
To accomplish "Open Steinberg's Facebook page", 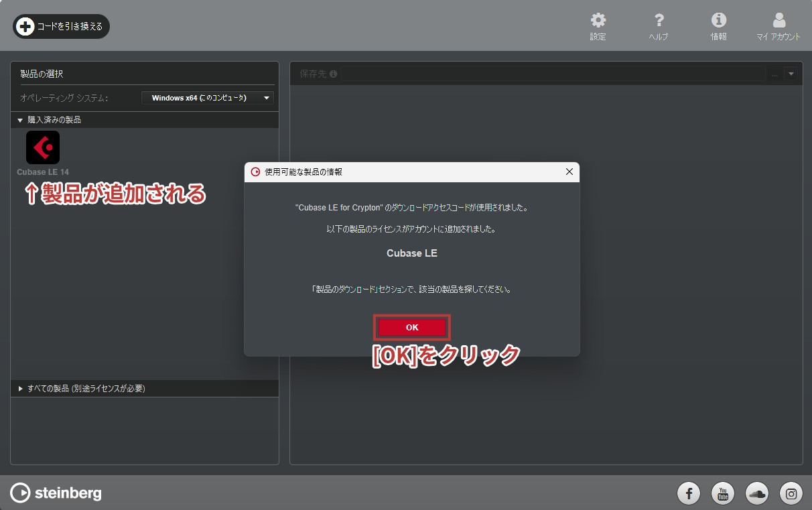I will (x=689, y=494).
